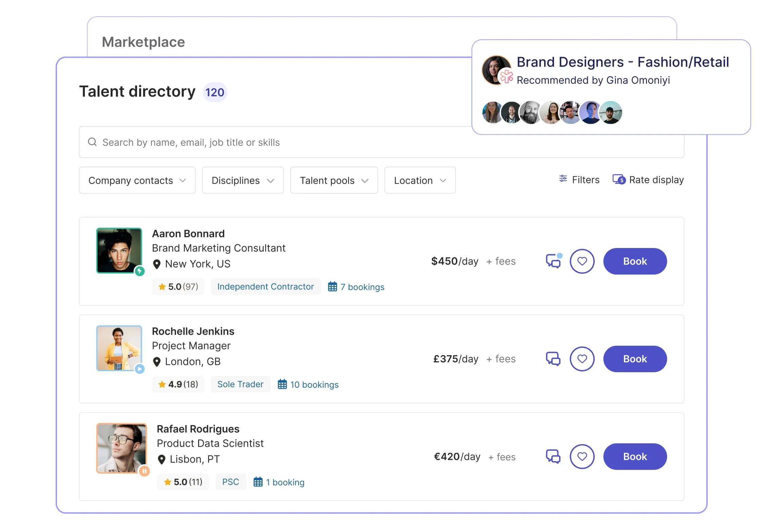Open chat with Aaron Bonnard
This screenshot has height=532, width=764.
coord(553,261)
